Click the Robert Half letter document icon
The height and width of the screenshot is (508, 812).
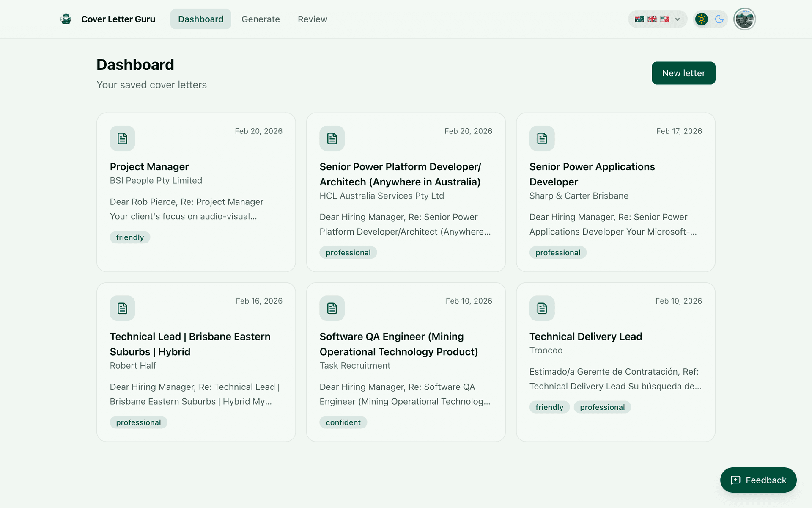coord(122,308)
